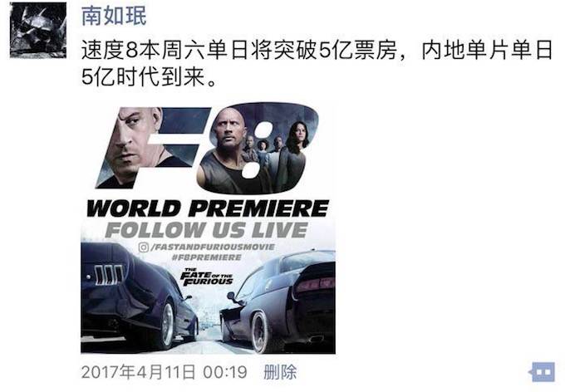Click The Fate of the Furious logo

point(206,277)
